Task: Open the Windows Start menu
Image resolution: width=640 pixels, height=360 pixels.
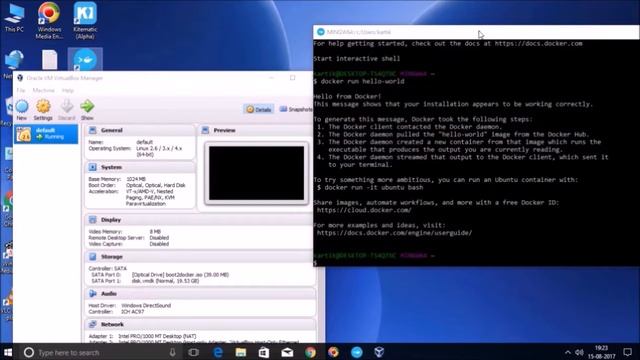Action: (x=8, y=352)
